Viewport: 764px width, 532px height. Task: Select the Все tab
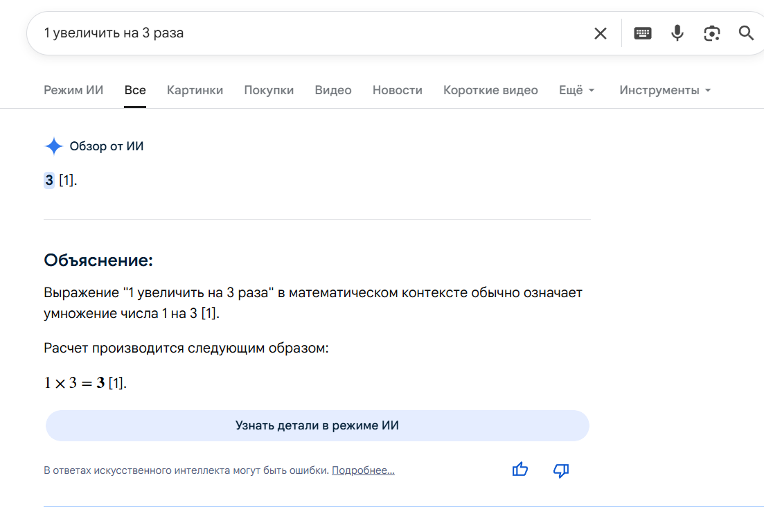(135, 90)
